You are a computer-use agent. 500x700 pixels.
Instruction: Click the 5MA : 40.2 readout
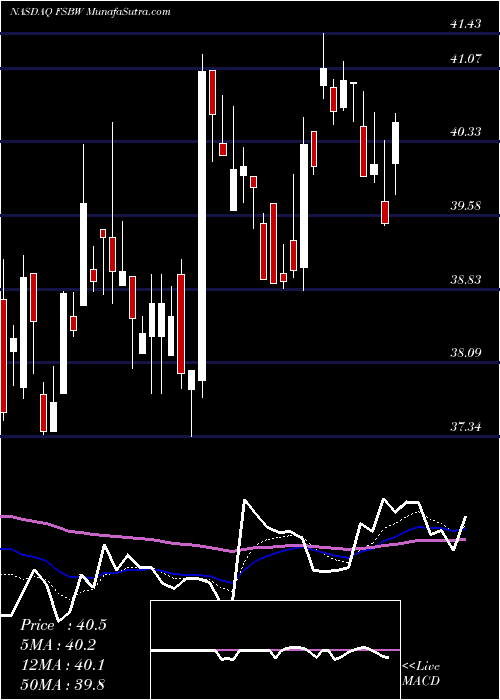pyautogui.click(x=58, y=645)
